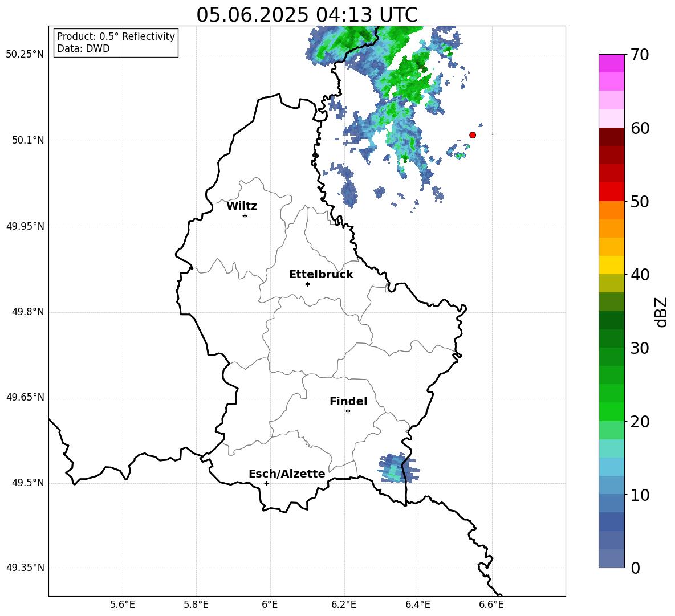Click the 70 tick on the colorbar

tap(640, 55)
